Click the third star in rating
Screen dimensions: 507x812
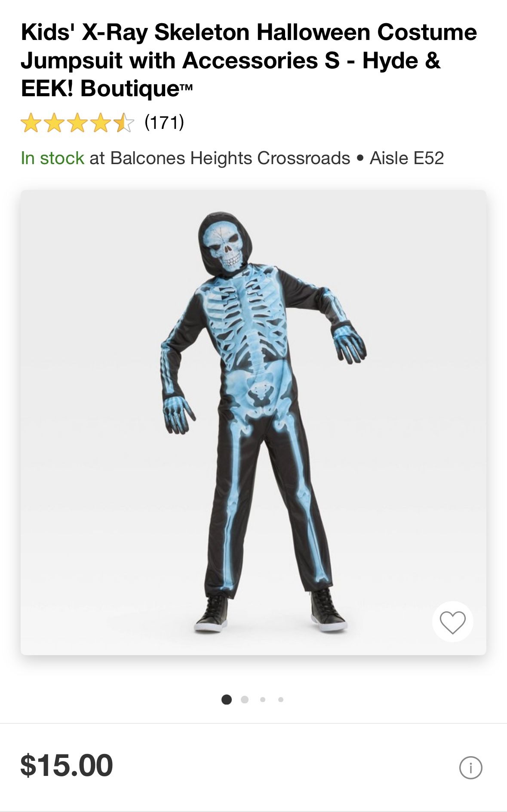pos(77,123)
